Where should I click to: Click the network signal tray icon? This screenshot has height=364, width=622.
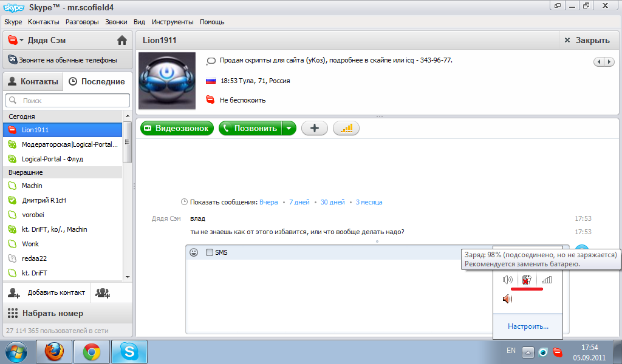coord(547,280)
